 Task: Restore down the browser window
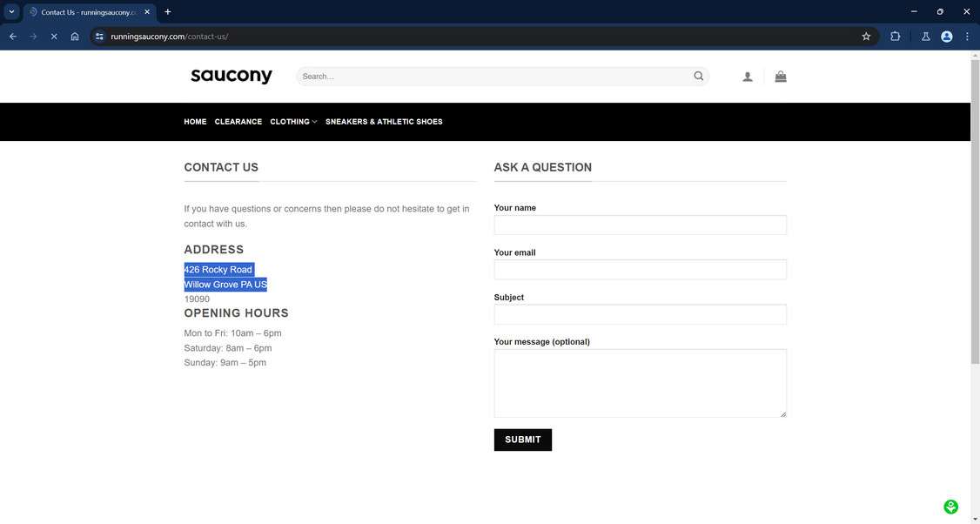940,11
